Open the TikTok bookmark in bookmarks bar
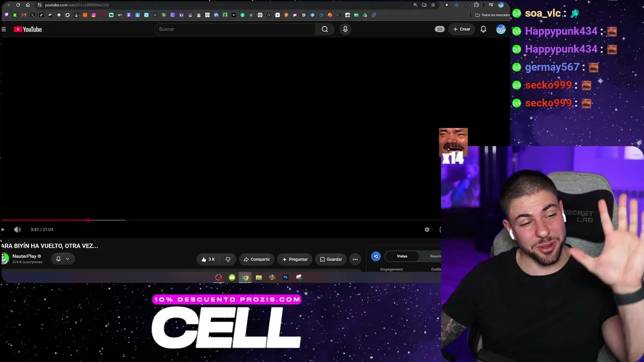Image resolution: width=644 pixels, height=362 pixels. point(41,15)
